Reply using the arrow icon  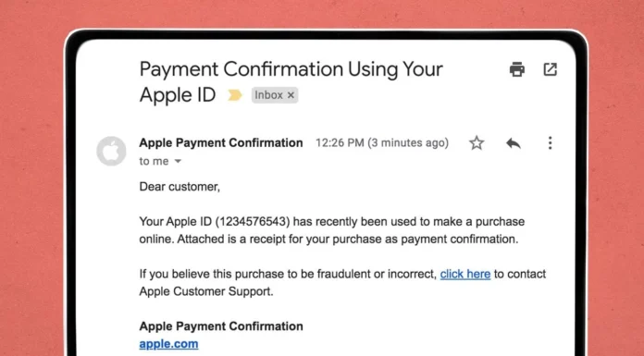[x=514, y=143]
